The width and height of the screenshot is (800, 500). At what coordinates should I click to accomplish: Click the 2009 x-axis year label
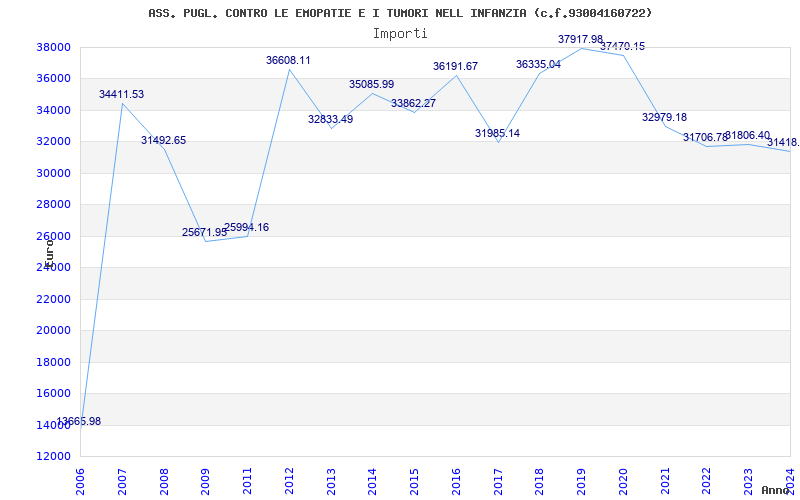click(206, 482)
